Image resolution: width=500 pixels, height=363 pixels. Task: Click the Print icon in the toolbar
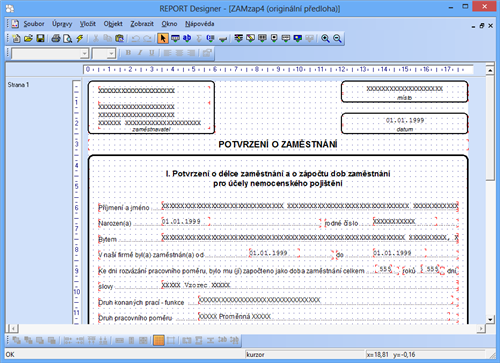click(x=56, y=38)
